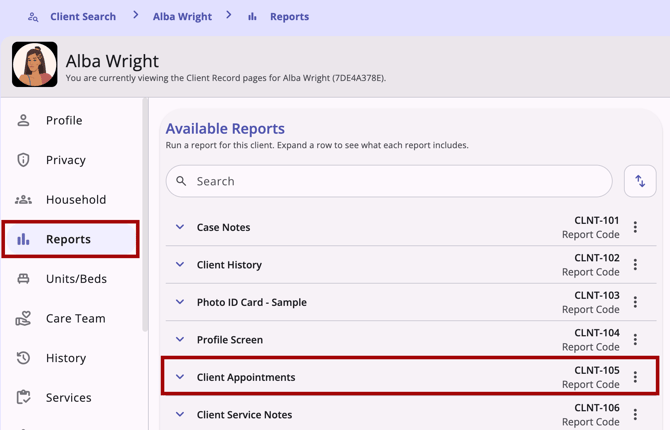Open the Photo ID Card three-dot menu
This screenshot has height=430, width=670.
[x=635, y=302]
